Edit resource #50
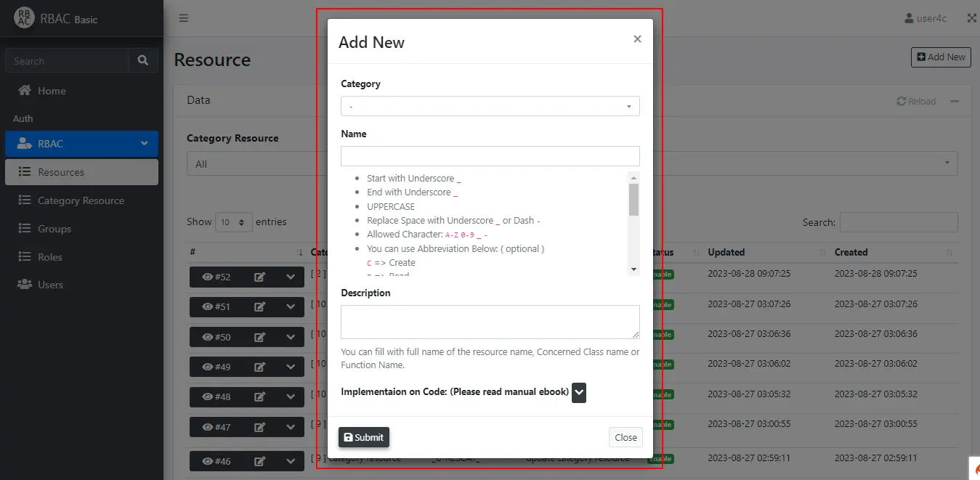 [259, 337]
